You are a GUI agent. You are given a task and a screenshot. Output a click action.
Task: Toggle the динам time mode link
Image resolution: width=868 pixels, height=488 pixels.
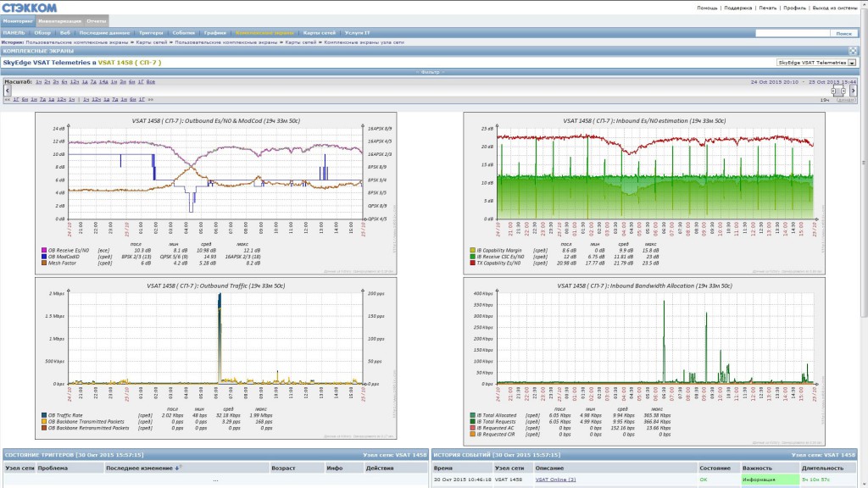tap(845, 100)
